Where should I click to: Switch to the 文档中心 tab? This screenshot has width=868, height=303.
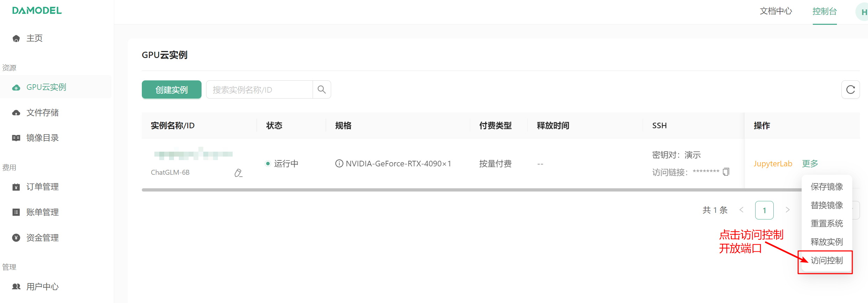pos(776,11)
